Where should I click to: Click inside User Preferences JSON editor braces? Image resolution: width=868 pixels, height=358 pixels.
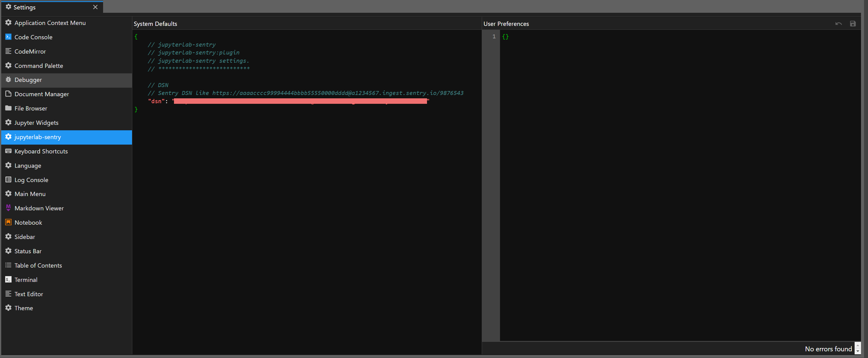pyautogui.click(x=505, y=37)
